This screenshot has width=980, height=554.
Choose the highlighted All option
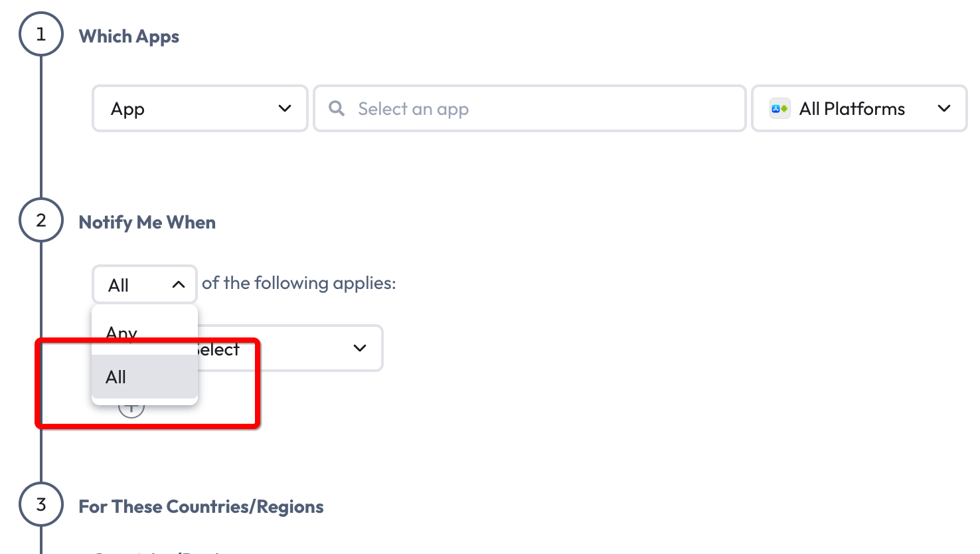click(145, 377)
